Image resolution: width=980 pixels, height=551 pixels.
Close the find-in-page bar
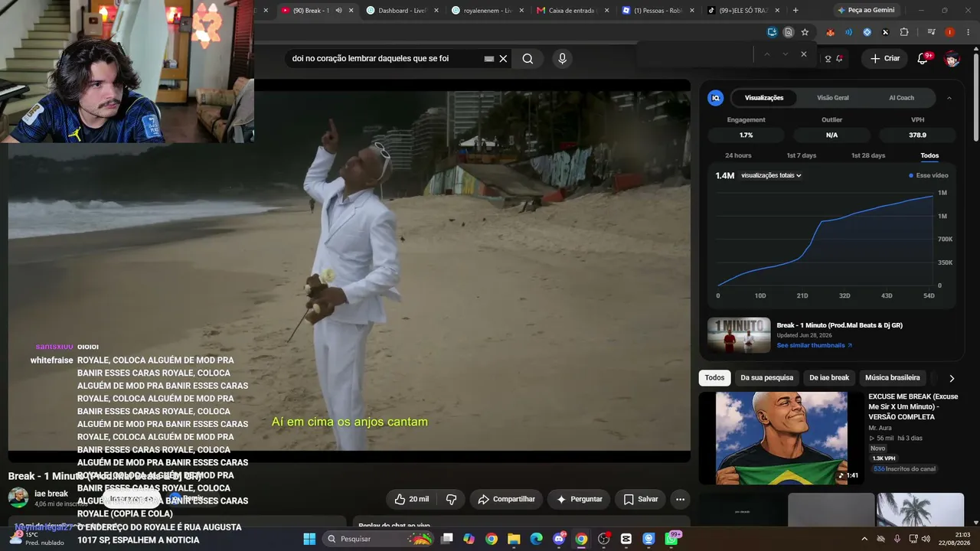point(804,54)
